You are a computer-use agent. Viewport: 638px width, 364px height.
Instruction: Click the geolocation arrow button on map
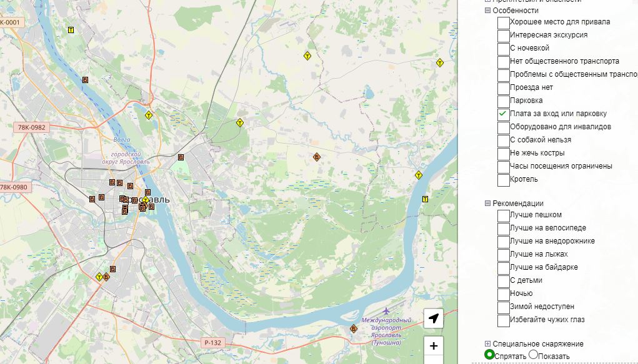coord(434,318)
